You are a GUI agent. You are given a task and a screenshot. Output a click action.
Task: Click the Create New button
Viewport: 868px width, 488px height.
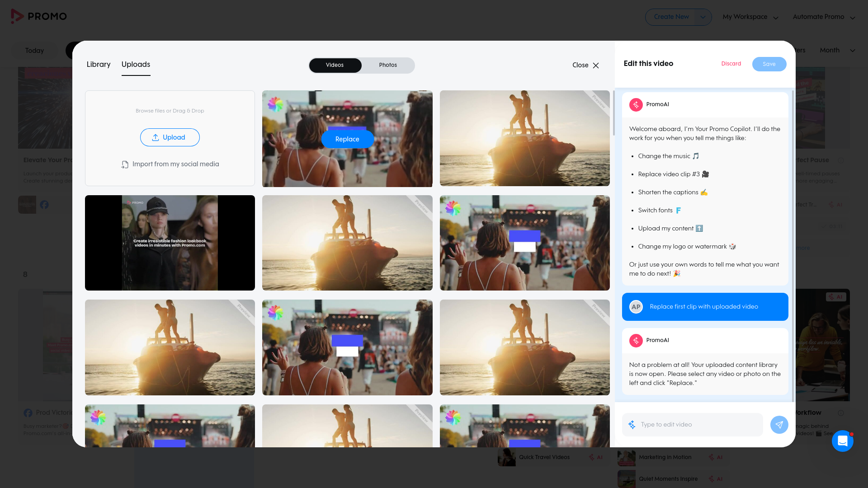(671, 17)
